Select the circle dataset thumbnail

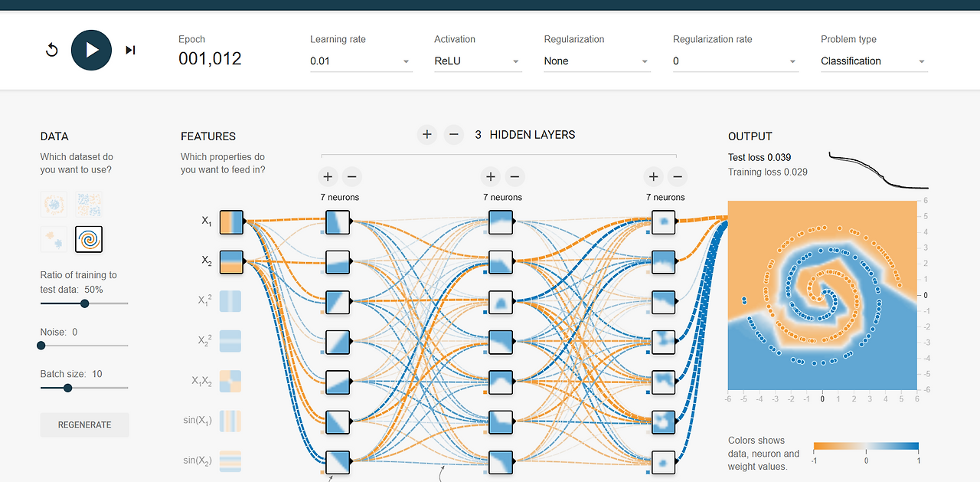pos(54,204)
